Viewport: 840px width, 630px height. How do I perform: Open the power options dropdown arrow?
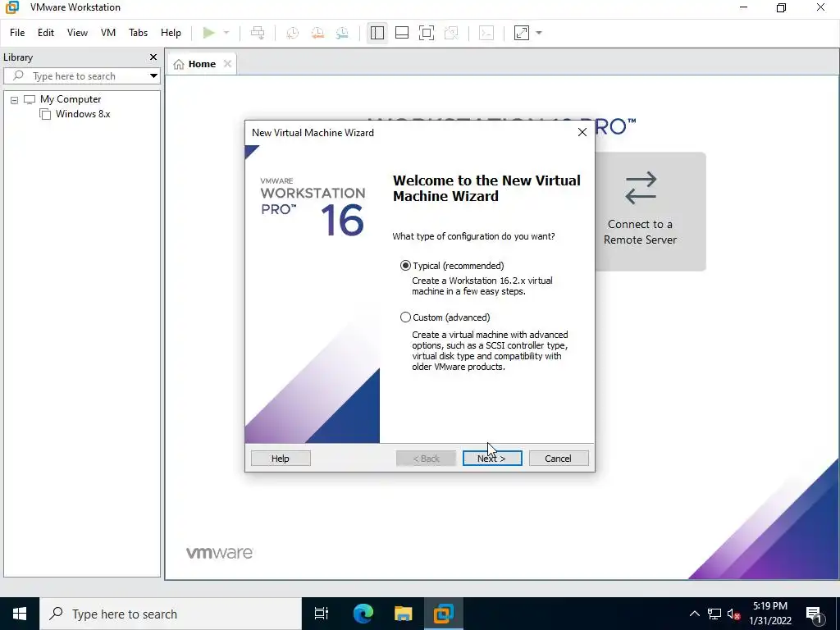[226, 33]
